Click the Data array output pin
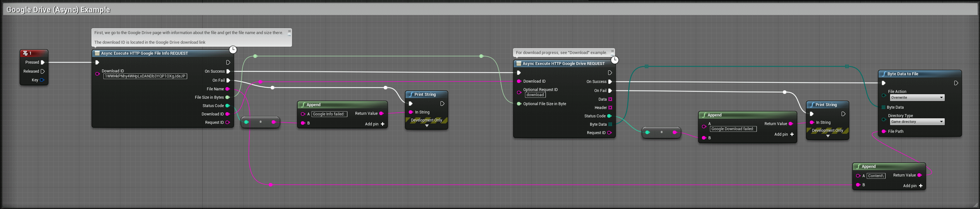 (610, 99)
